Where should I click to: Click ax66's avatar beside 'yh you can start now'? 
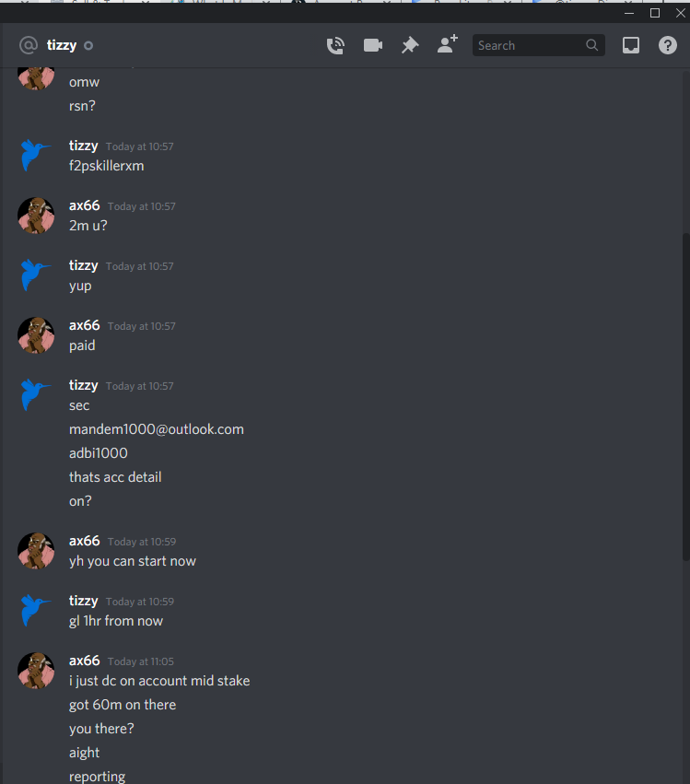(36, 551)
